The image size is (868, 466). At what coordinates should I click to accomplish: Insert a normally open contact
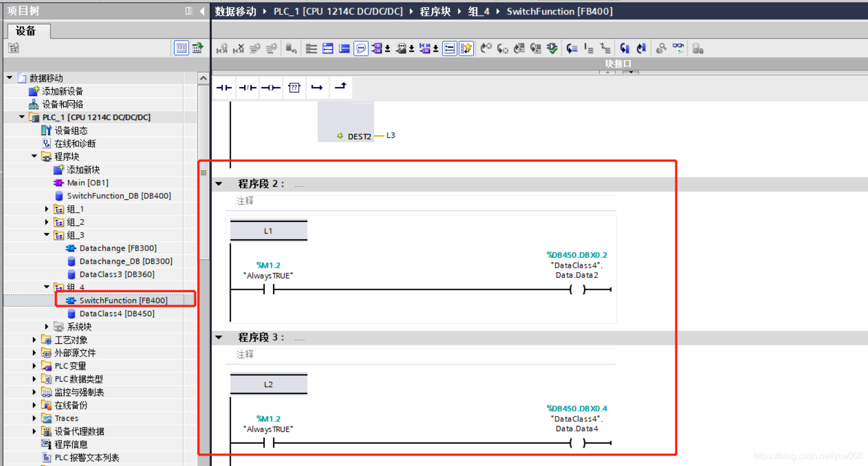point(224,88)
